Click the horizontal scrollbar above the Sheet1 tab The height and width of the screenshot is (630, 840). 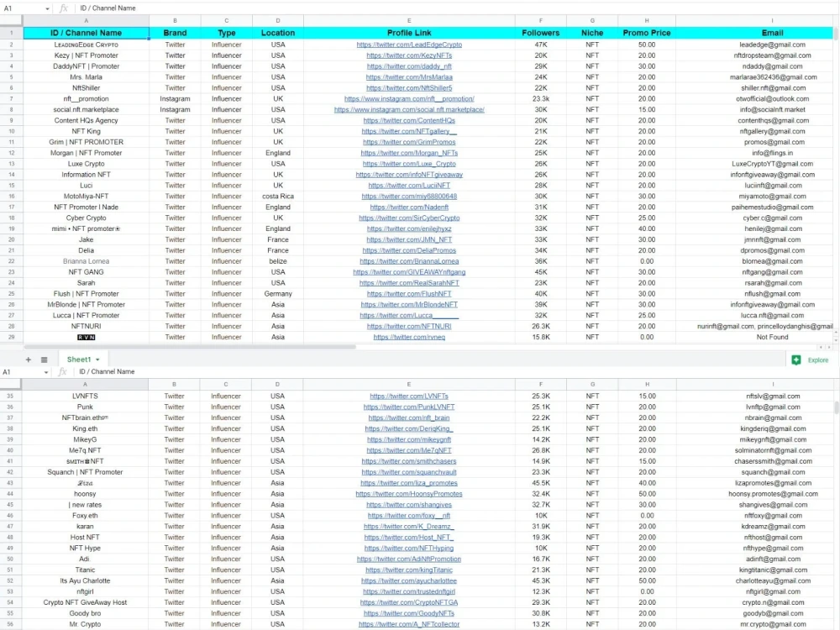tap(190, 347)
